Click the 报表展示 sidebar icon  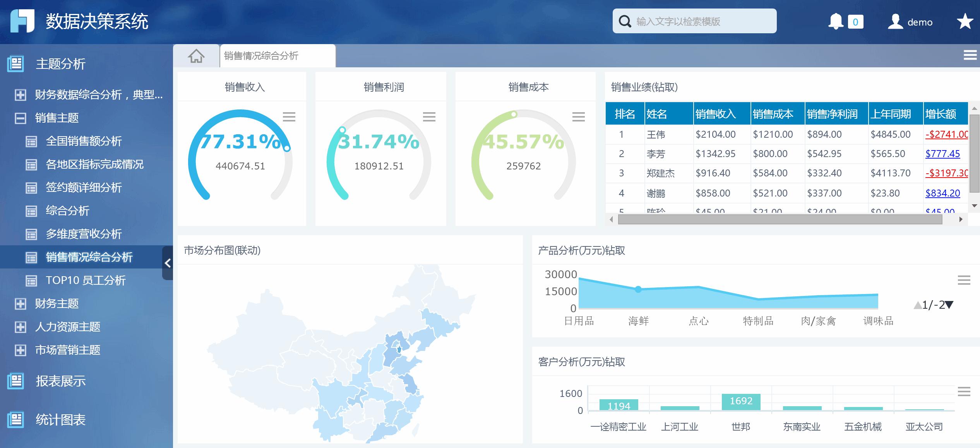15,381
